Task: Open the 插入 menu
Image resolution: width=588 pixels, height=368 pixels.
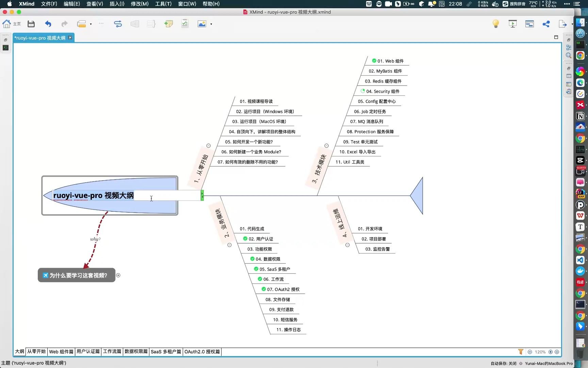Action: click(117, 4)
